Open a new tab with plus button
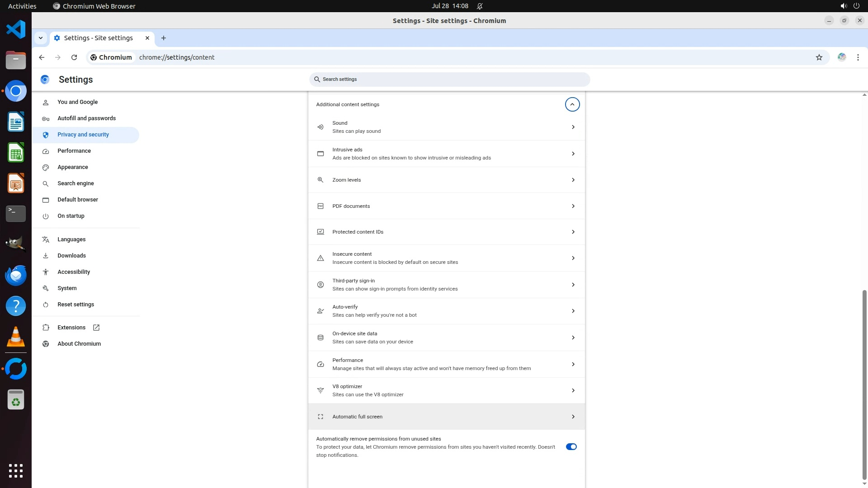Screen dimensions: 868x488 [x=164, y=38]
